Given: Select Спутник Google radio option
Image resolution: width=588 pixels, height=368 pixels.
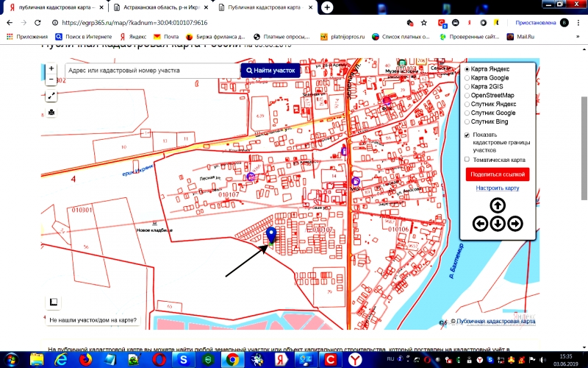Looking at the screenshot, I should point(467,113).
